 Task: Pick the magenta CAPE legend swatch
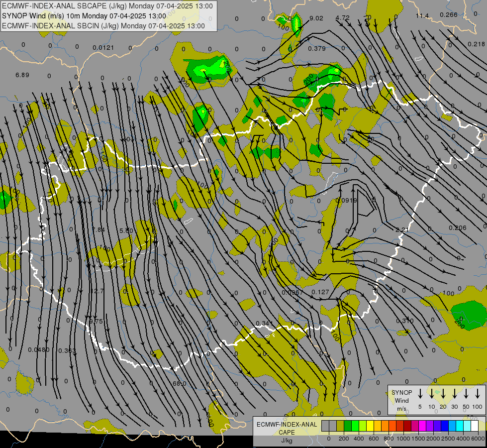point(422,426)
